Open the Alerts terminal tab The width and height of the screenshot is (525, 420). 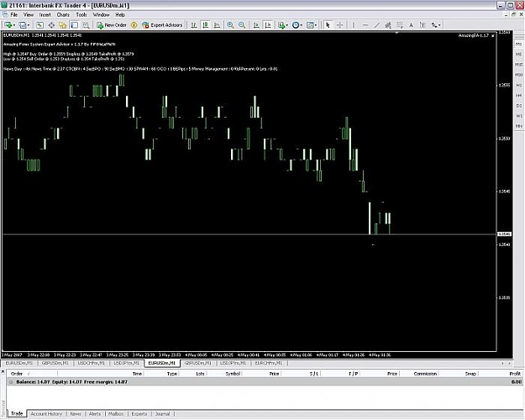(x=95, y=414)
